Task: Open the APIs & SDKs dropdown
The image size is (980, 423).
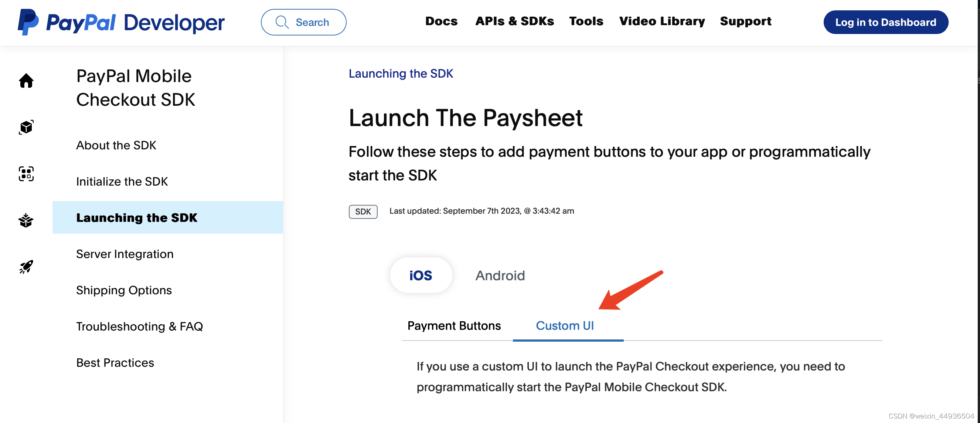Action: coord(514,22)
